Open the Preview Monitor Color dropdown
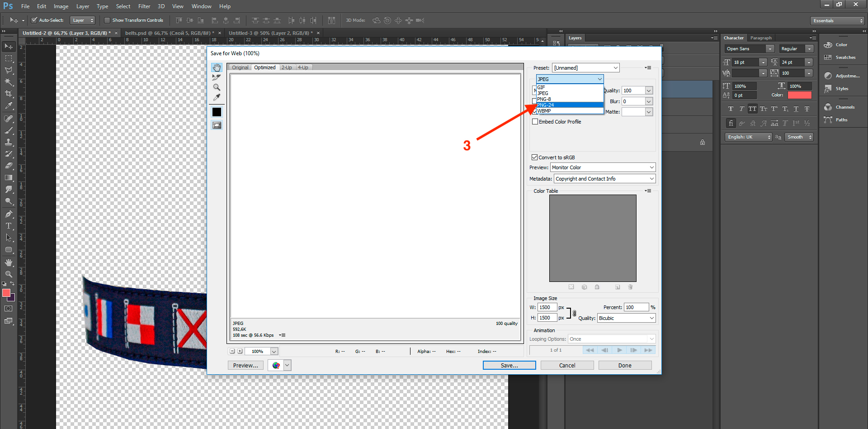 coord(603,167)
